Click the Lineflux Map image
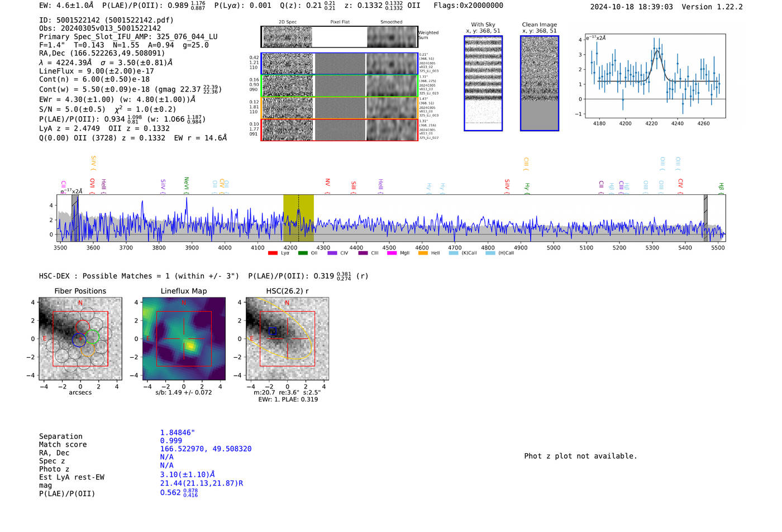The width and height of the screenshot is (782, 532). click(184, 339)
